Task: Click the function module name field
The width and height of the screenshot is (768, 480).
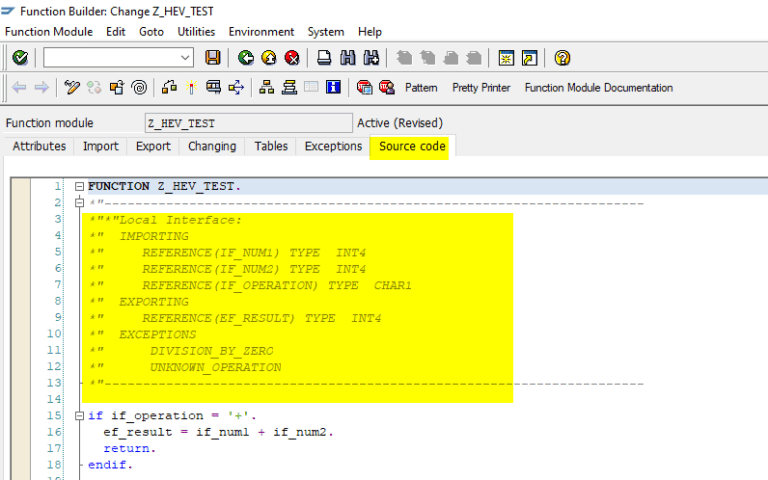Action: click(x=247, y=123)
